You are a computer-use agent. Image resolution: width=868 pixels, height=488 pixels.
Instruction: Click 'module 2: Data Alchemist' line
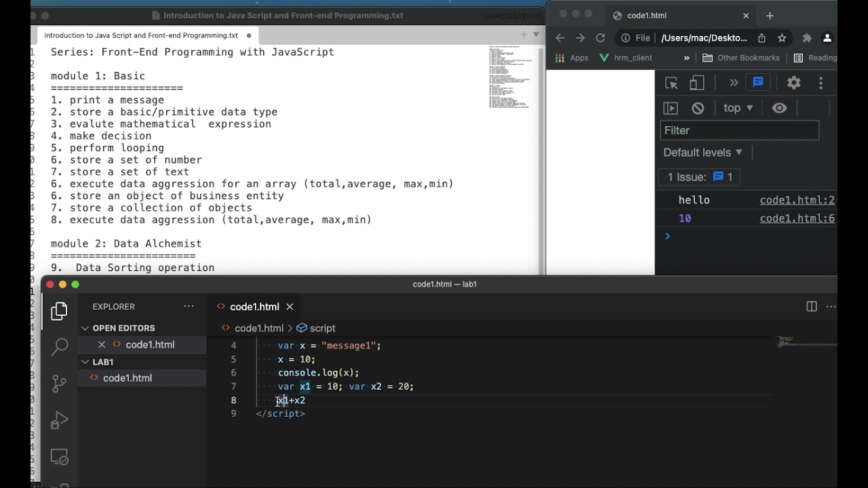click(x=126, y=243)
